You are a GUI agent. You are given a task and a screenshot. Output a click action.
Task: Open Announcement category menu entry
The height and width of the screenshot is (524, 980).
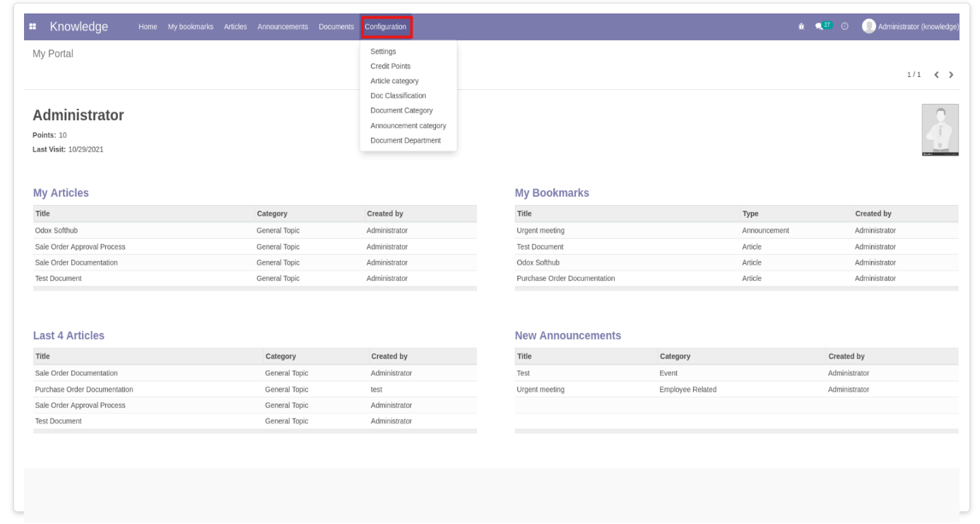(x=408, y=126)
